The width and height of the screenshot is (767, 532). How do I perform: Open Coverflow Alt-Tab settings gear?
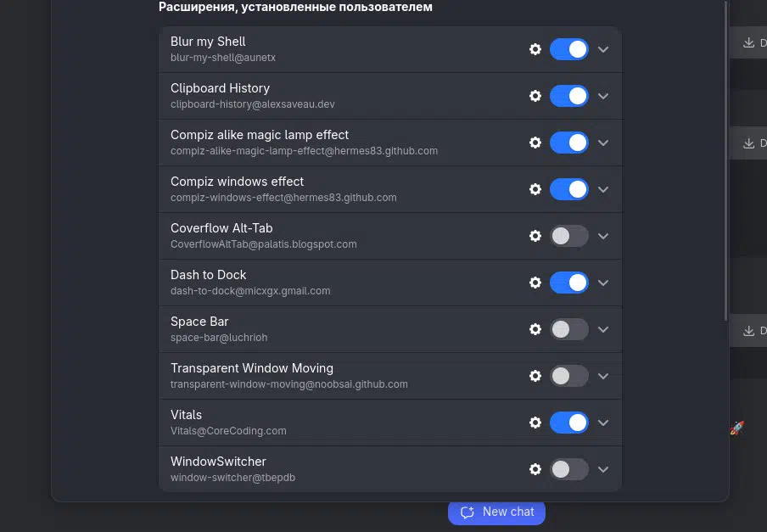(x=535, y=236)
